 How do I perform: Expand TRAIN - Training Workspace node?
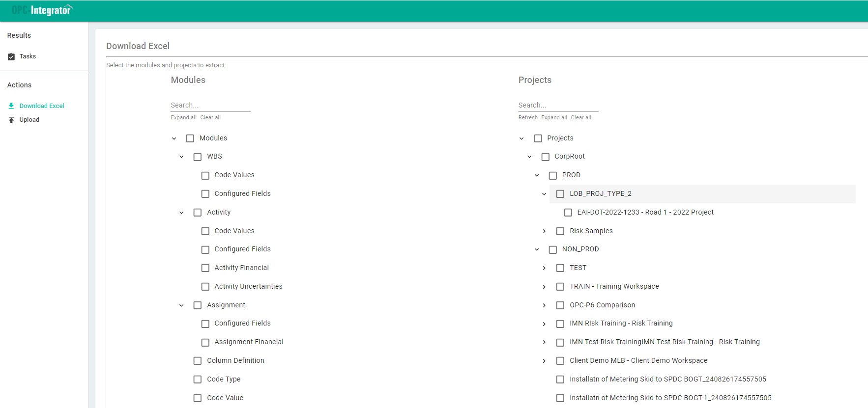(544, 287)
